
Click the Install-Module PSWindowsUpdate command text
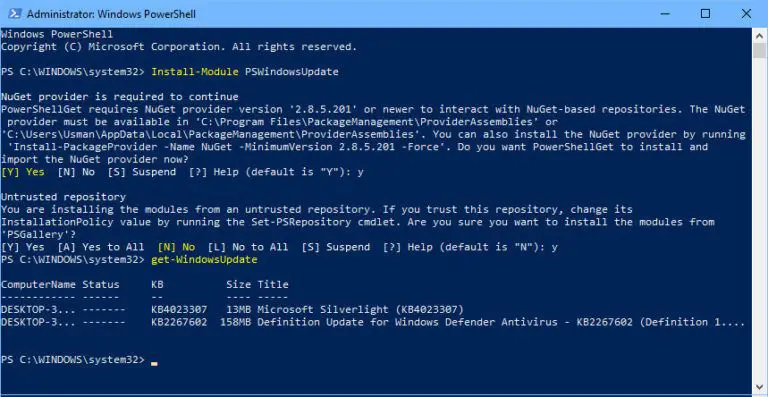click(245, 72)
